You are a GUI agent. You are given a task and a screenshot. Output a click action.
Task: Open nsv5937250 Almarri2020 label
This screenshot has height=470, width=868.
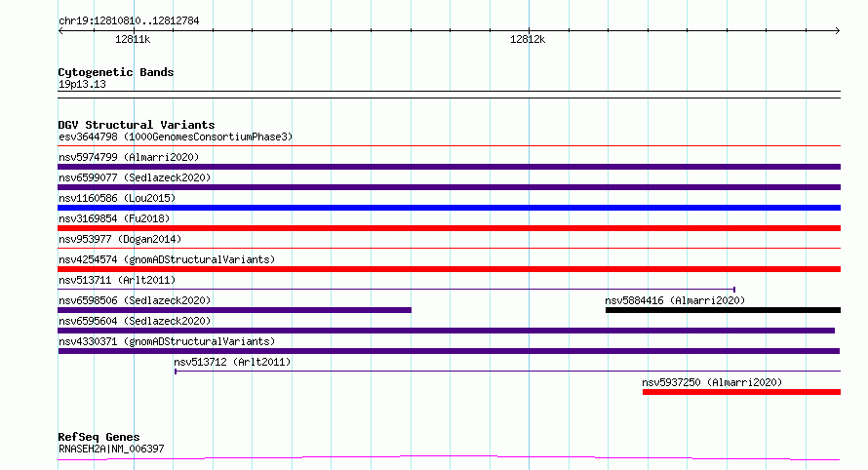[712, 382]
